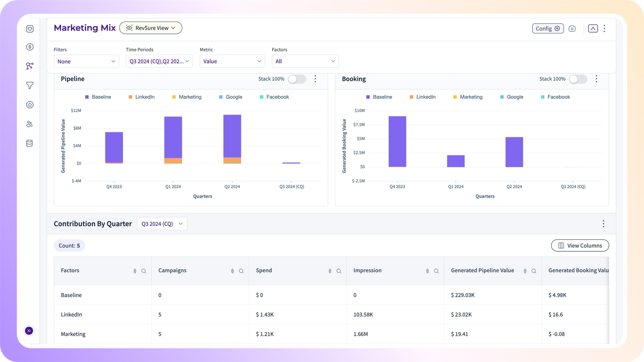Open Pipeline chart three-dot menu
The height and width of the screenshot is (362, 644).
pyautogui.click(x=316, y=79)
